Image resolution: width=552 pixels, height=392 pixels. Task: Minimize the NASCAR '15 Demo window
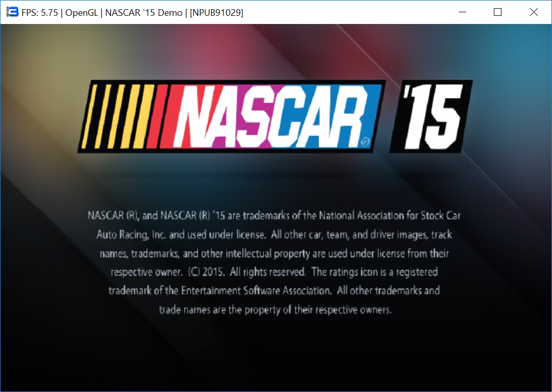point(463,12)
